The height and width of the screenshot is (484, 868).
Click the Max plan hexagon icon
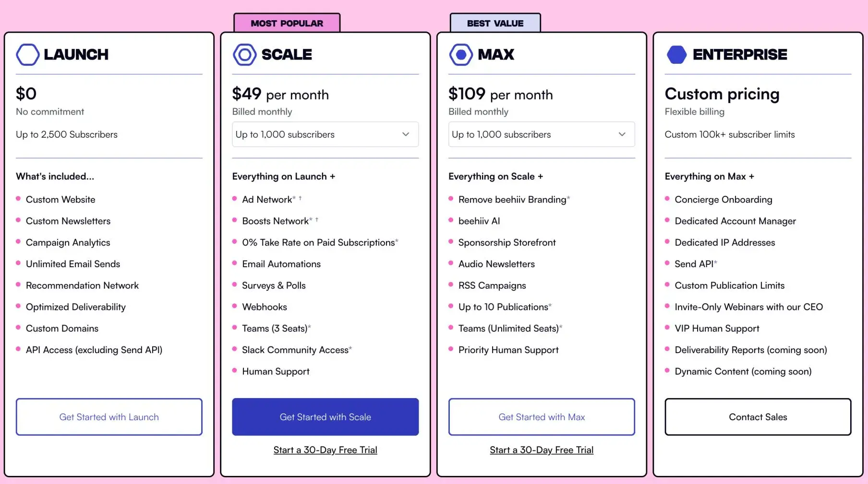pos(461,55)
